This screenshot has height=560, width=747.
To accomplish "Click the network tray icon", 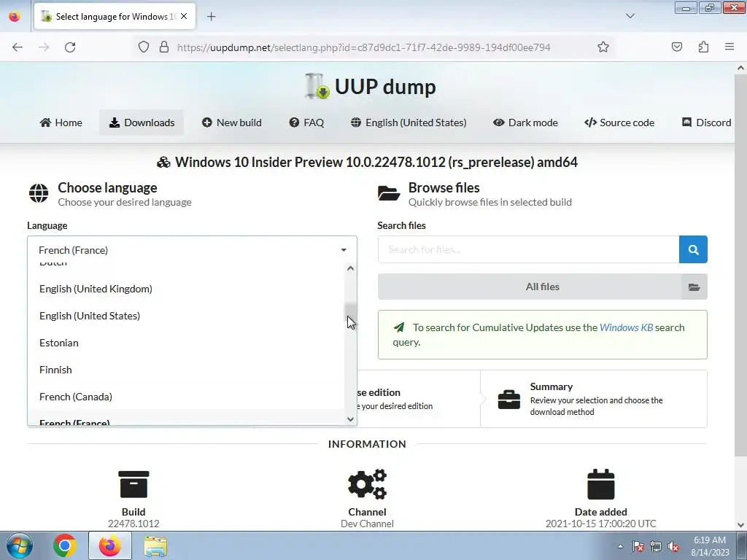I will (656, 547).
